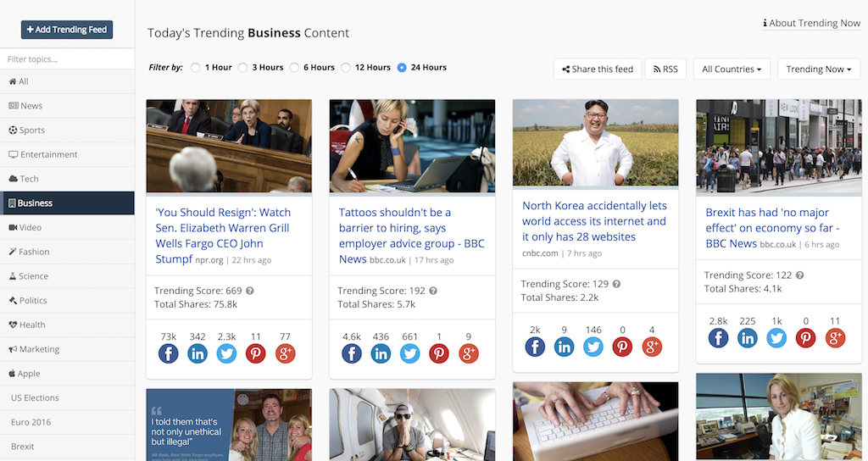868x461 pixels.
Task: Open the Elizabeth Warren Wells Fargo headline
Action: tap(223, 236)
